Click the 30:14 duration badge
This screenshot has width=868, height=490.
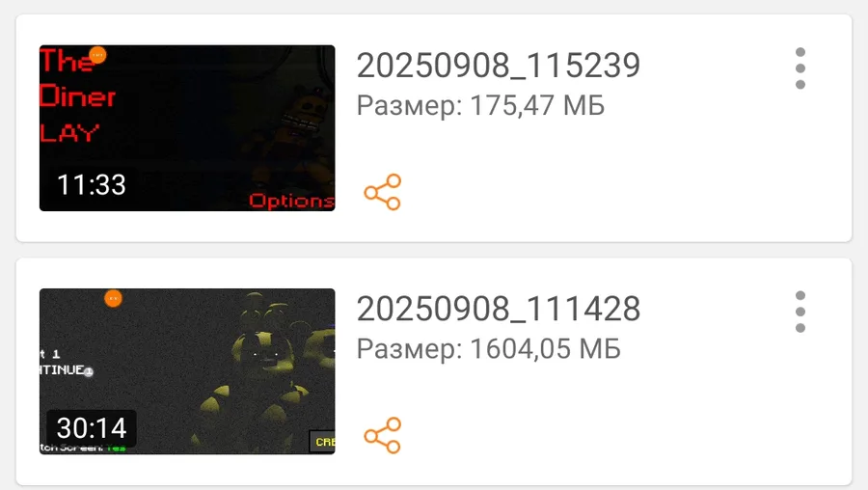pyautogui.click(x=92, y=428)
